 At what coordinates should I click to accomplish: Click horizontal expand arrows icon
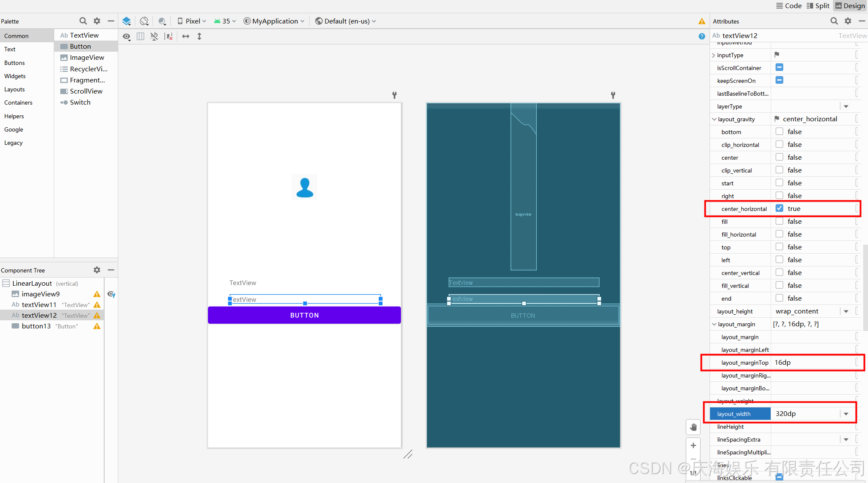pos(186,37)
